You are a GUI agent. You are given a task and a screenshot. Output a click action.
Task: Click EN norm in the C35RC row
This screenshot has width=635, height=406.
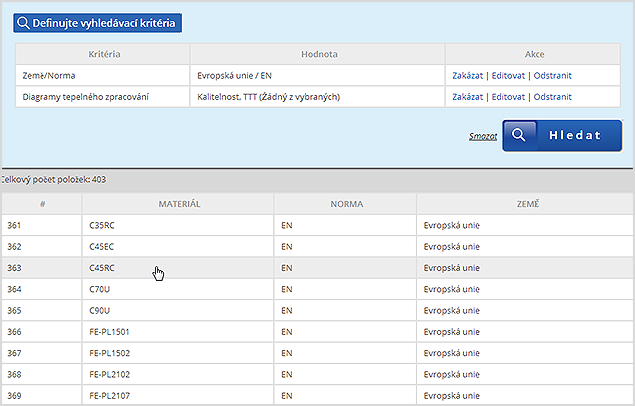[287, 225]
